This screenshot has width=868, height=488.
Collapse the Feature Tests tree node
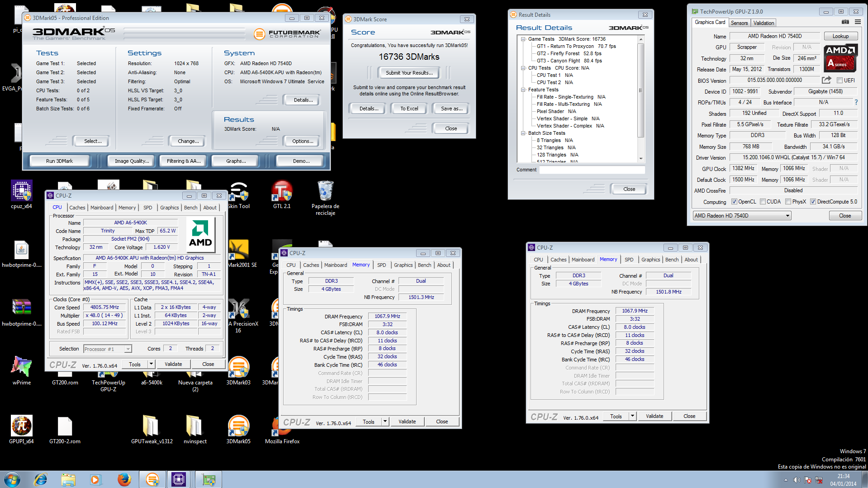coord(523,90)
